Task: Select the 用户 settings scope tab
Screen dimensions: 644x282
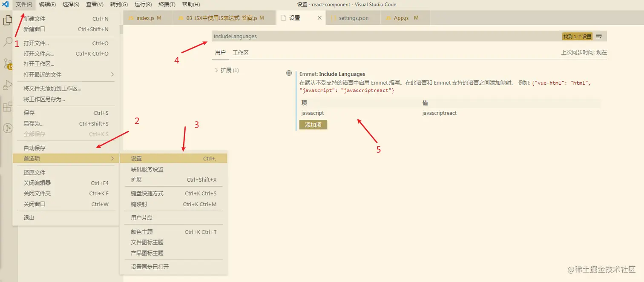Action: 220,53
